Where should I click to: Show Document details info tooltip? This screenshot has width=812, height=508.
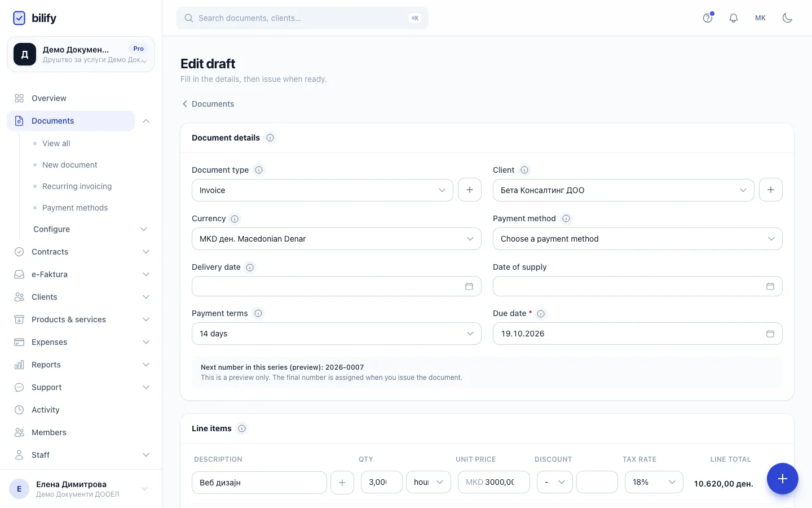(270, 138)
